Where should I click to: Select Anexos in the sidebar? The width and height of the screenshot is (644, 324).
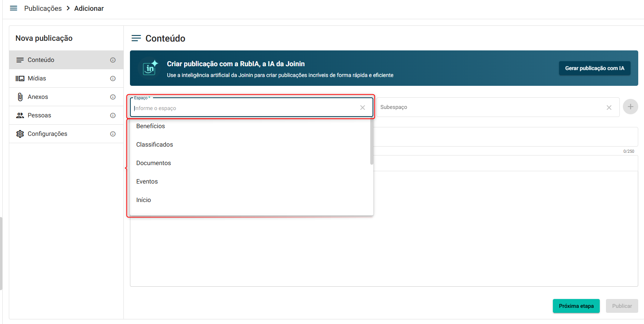click(x=66, y=97)
